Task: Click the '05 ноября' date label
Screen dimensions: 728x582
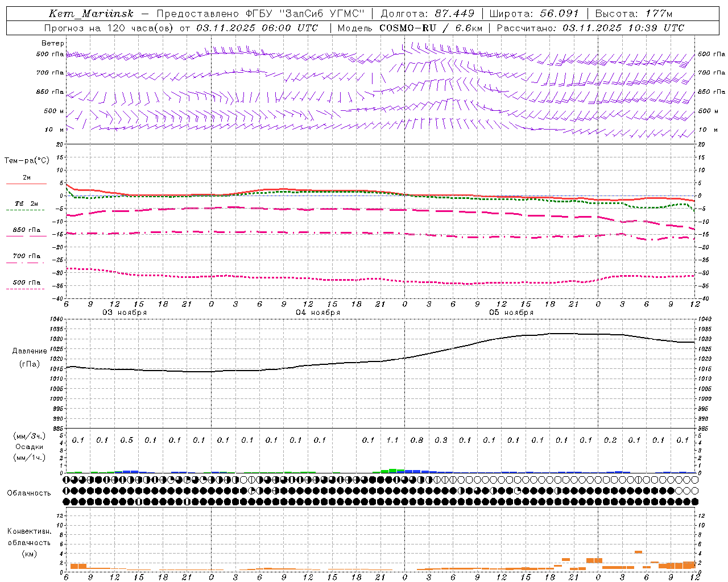Action: 511,313
